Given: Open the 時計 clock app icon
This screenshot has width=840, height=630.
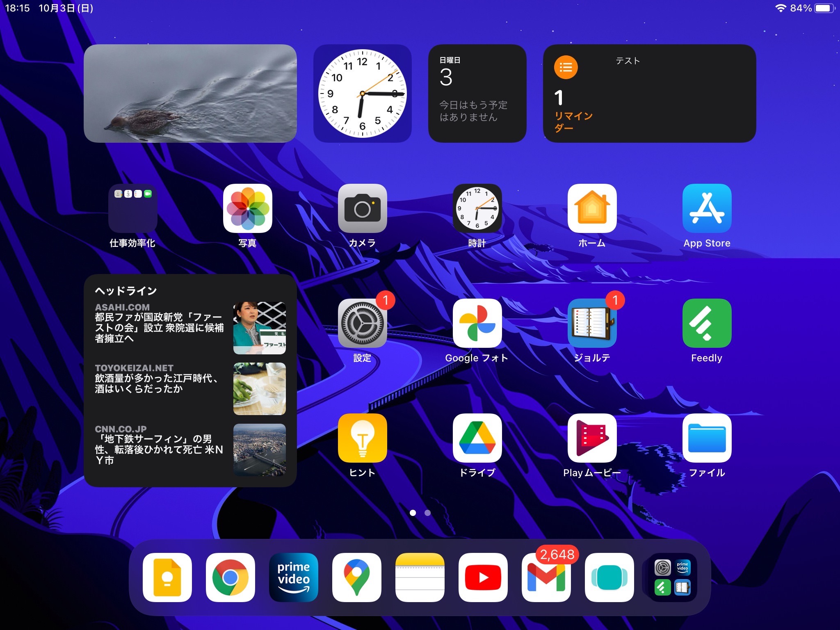Looking at the screenshot, I should tap(477, 208).
